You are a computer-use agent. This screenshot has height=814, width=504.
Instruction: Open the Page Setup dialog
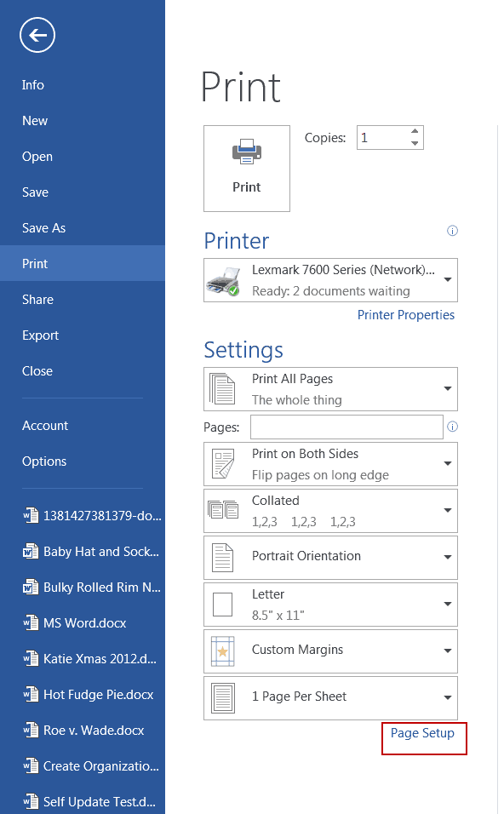[422, 733]
